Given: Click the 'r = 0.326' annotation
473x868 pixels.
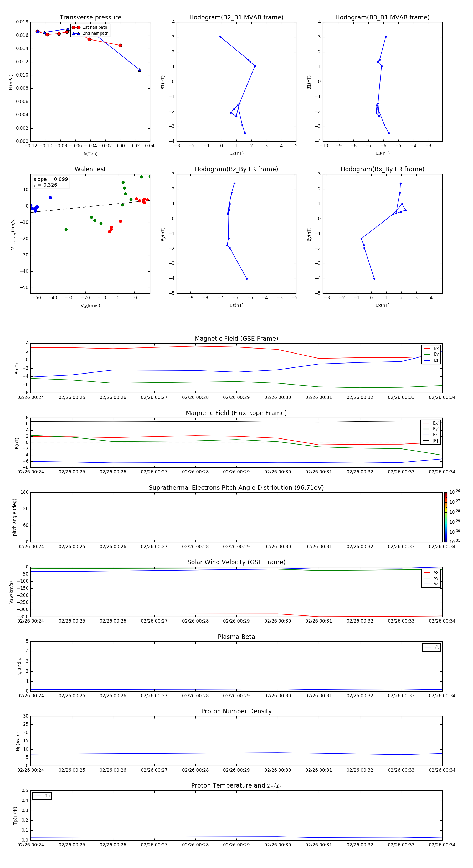Looking at the screenshot, I should click(x=45, y=185).
